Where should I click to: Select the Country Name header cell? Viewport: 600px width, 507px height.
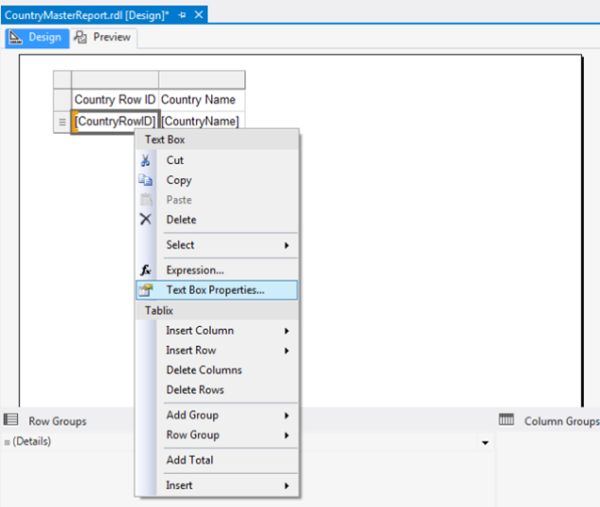[x=201, y=100]
